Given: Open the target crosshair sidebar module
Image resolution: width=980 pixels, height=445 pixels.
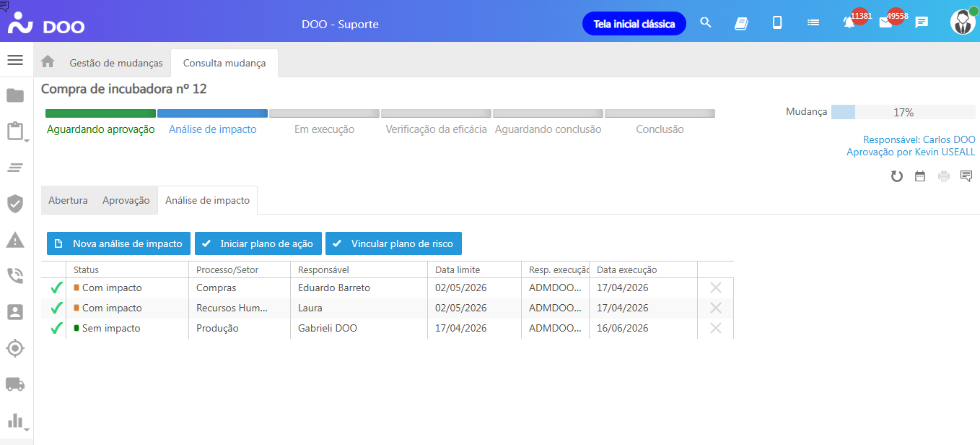Looking at the screenshot, I should tap(15, 348).
